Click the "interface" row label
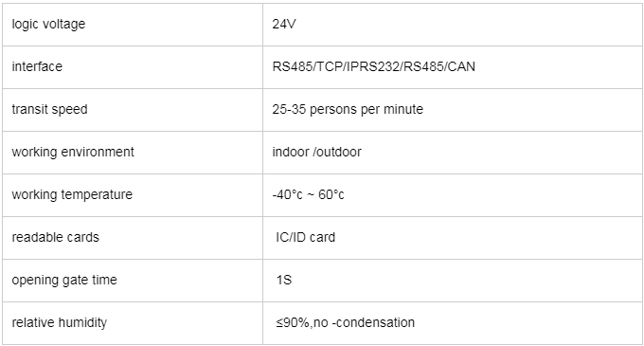This screenshot has width=644, height=346. click(37, 66)
